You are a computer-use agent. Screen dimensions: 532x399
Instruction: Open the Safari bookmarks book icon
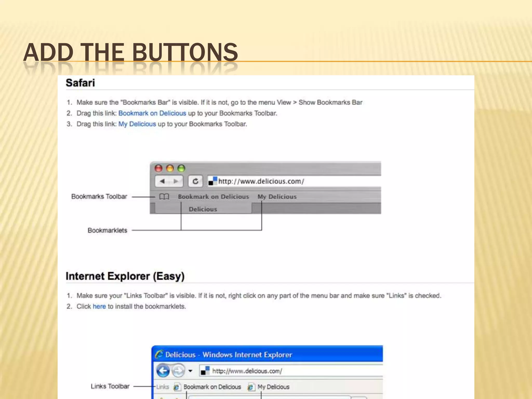click(164, 197)
